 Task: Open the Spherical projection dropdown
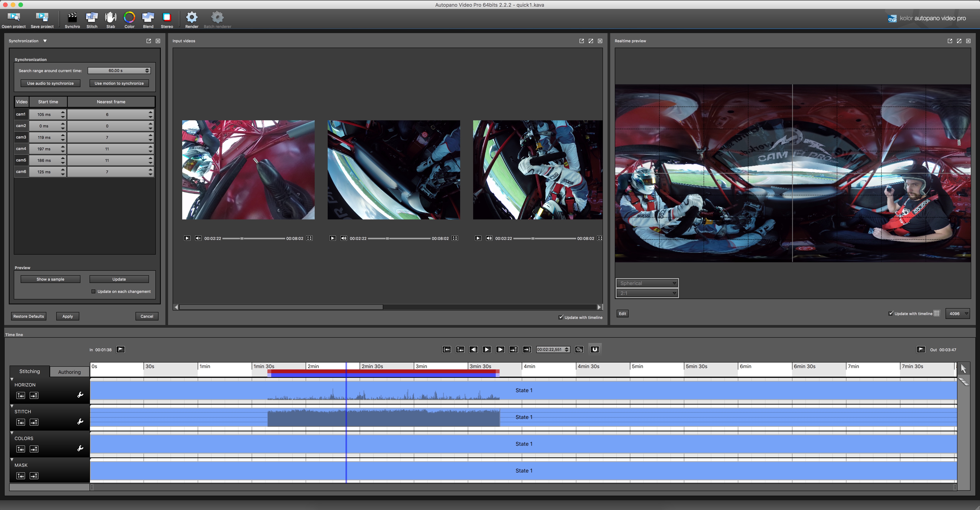pyautogui.click(x=647, y=283)
